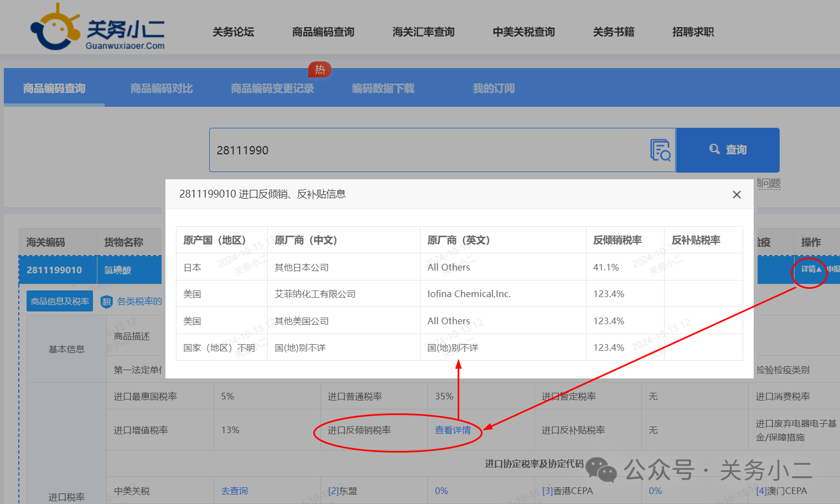
Task: Click the Guanwuxiaoer site logo
Action: 97,29
